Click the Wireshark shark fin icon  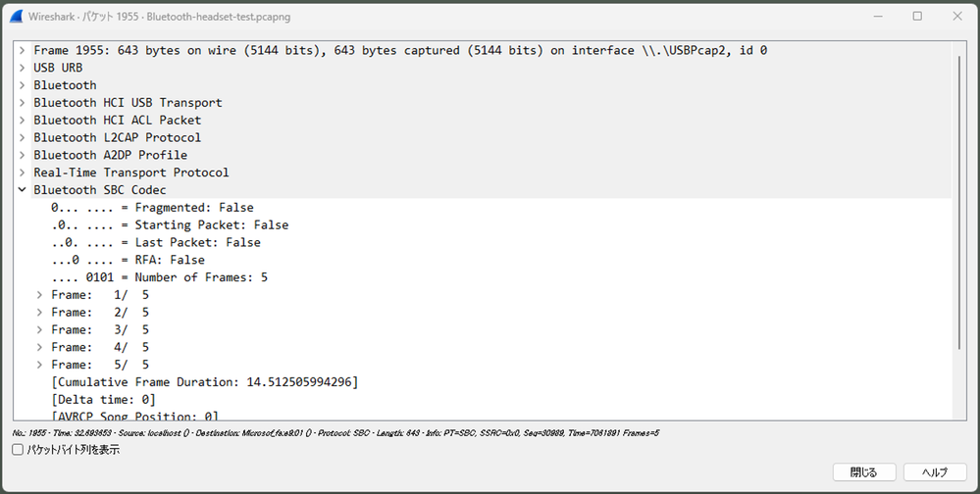point(16,17)
